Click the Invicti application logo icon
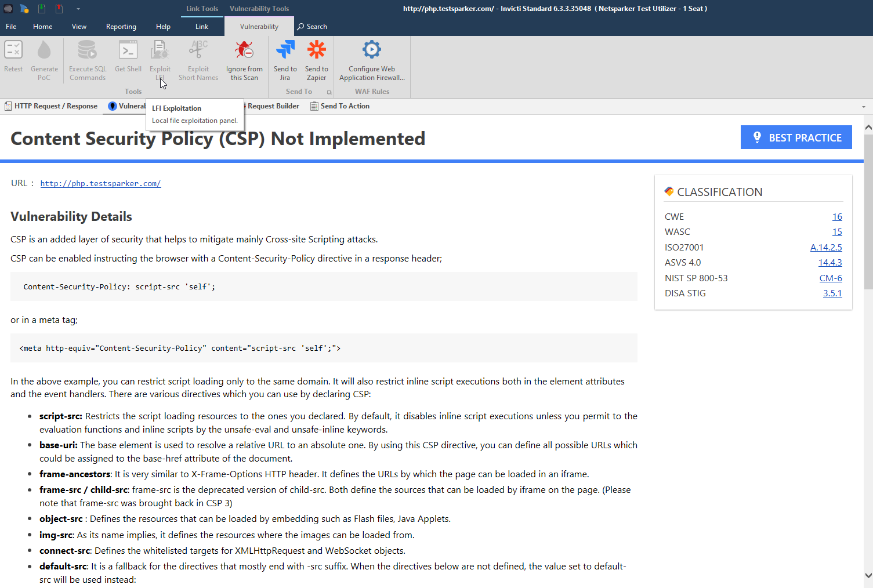873x588 pixels. pos(8,9)
